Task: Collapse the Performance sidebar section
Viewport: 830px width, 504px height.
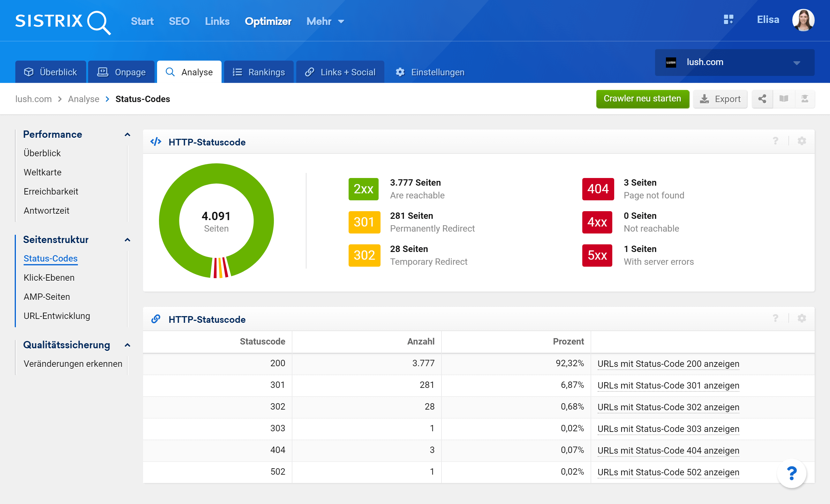Action: tap(127, 135)
